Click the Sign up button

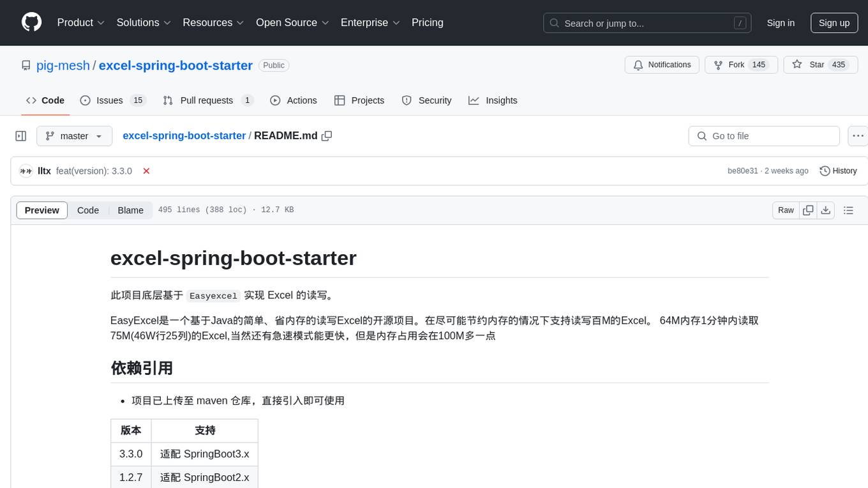pyautogui.click(x=834, y=23)
